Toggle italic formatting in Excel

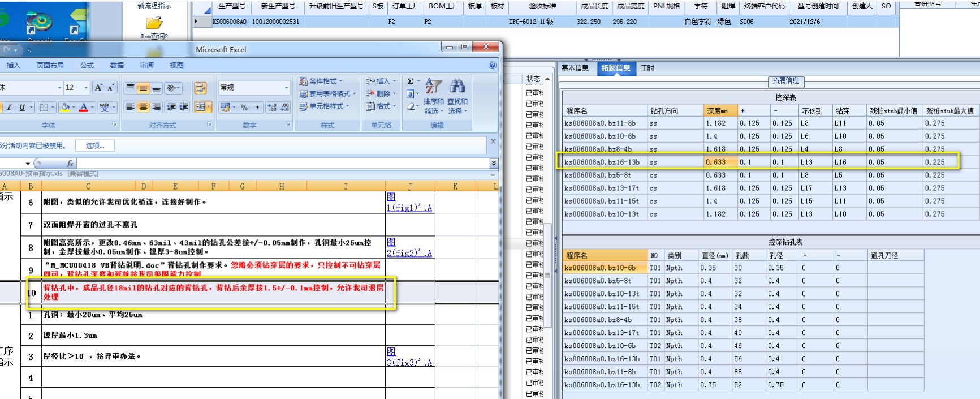[x=9, y=107]
